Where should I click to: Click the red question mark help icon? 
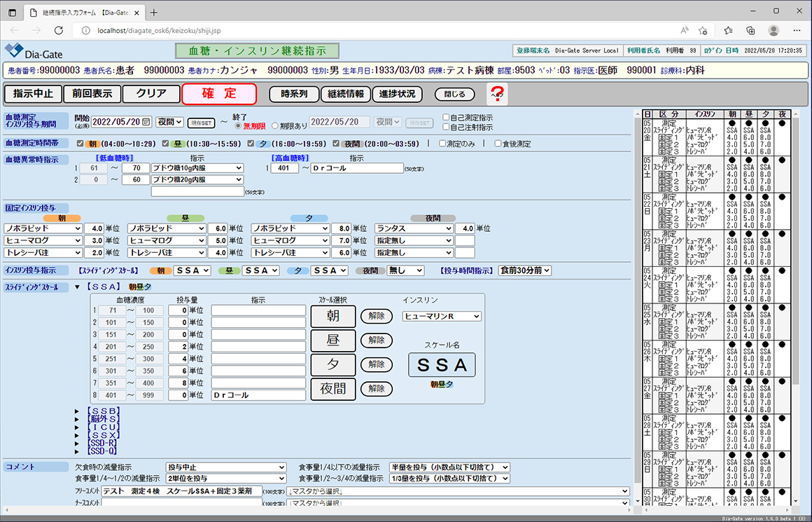point(496,95)
